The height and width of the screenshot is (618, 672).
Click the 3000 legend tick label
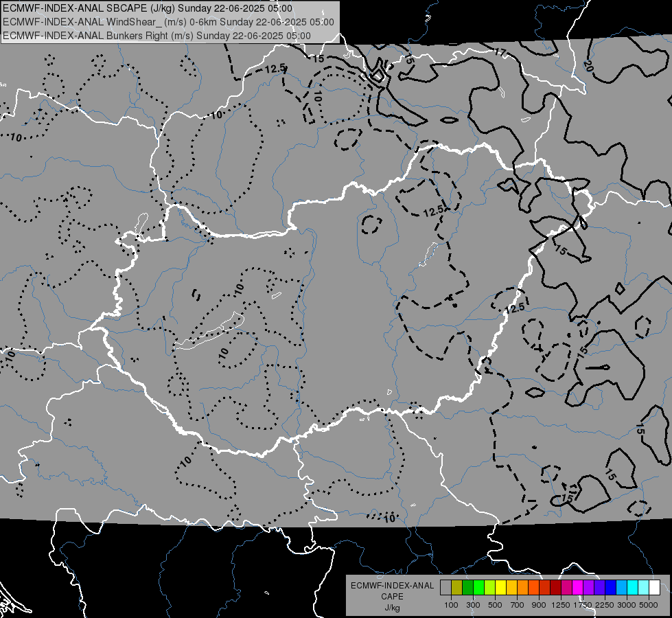(x=627, y=605)
